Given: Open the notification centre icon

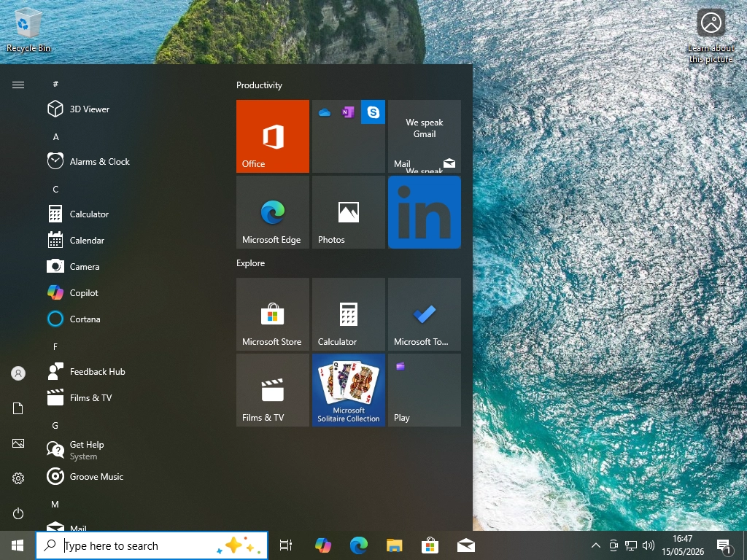Looking at the screenshot, I should click(724, 545).
